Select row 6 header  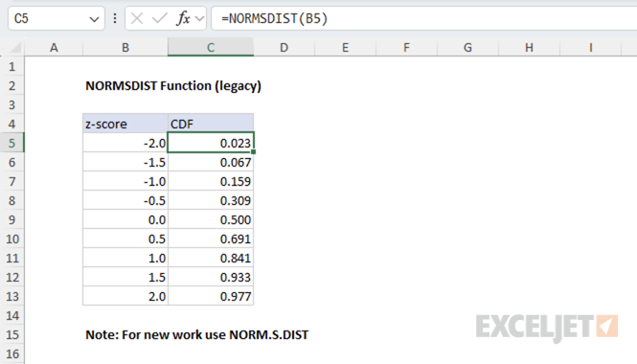tap(12, 162)
